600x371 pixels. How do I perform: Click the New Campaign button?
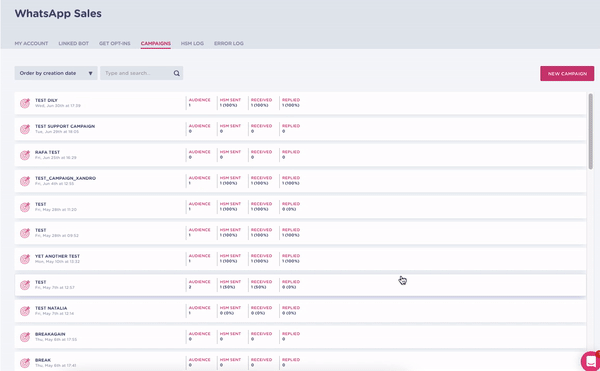coord(567,73)
